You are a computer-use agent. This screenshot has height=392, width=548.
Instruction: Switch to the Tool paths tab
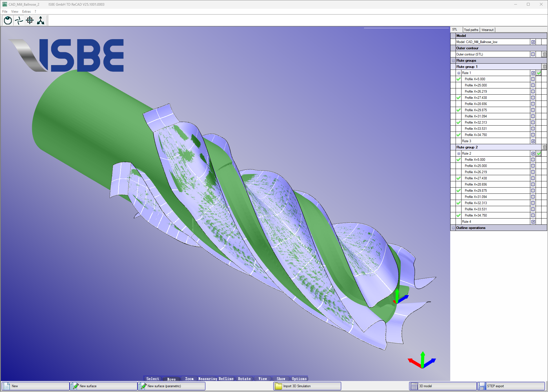(x=471, y=30)
